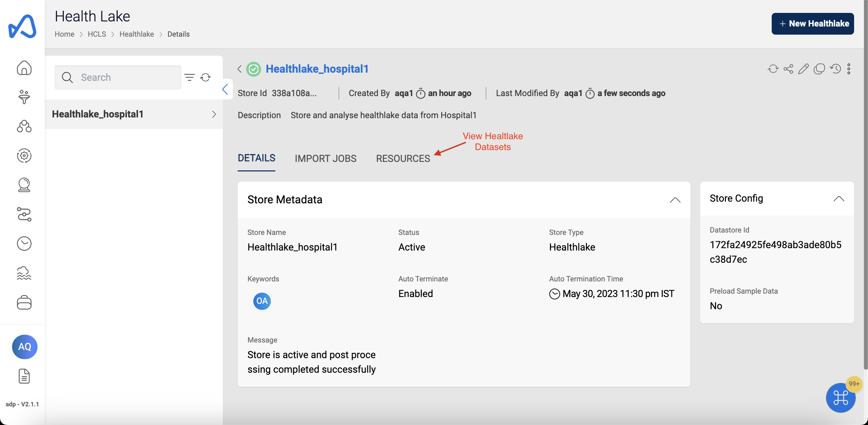Open the documentation page icon

click(x=24, y=376)
